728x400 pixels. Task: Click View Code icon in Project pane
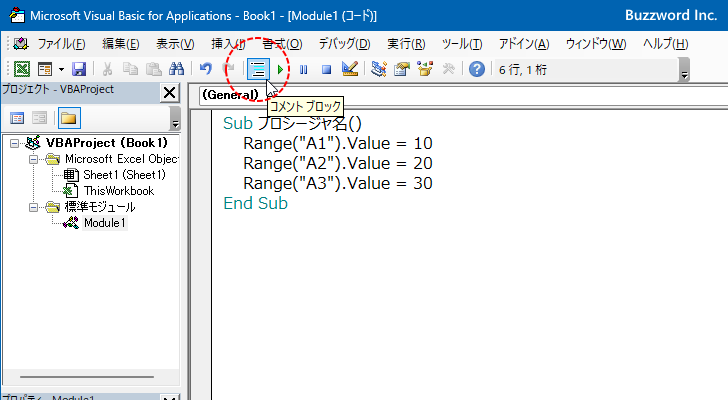pyautogui.click(x=17, y=118)
